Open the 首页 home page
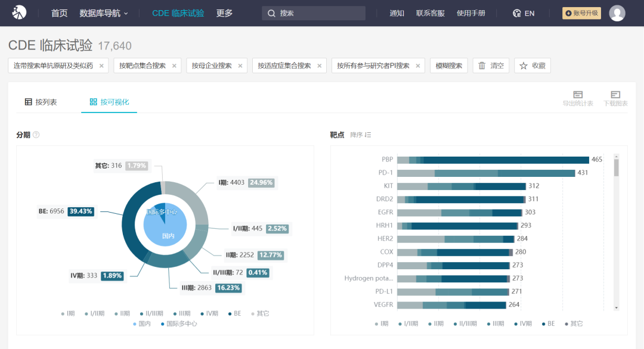The image size is (644, 349). tap(59, 13)
